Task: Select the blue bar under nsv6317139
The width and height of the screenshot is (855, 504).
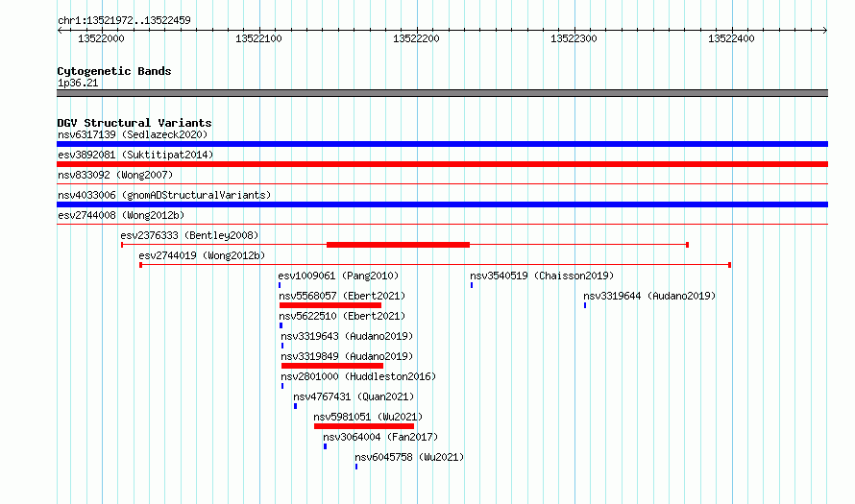Action: [442, 144]
